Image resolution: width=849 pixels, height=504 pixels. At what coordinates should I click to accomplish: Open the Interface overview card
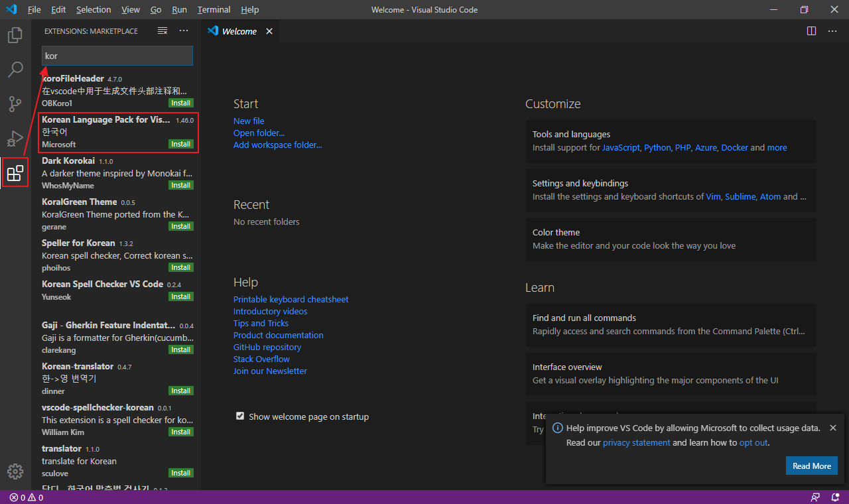pos(671,373)
